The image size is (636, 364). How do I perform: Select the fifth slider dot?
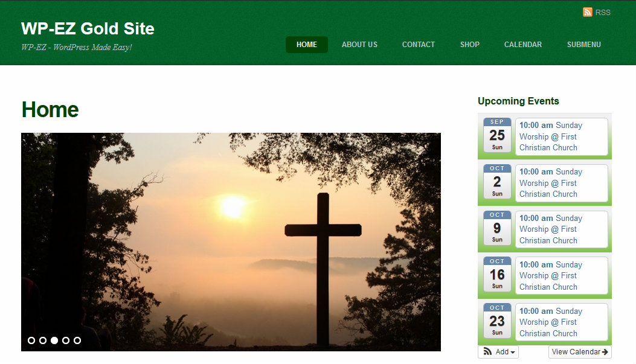pyautogui.click(x=77, y=340)
